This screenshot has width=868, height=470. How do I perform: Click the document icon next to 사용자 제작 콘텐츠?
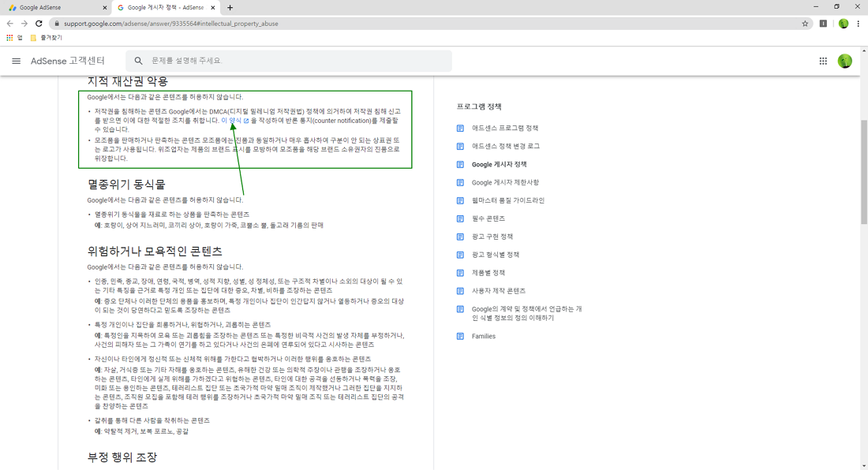460,291
